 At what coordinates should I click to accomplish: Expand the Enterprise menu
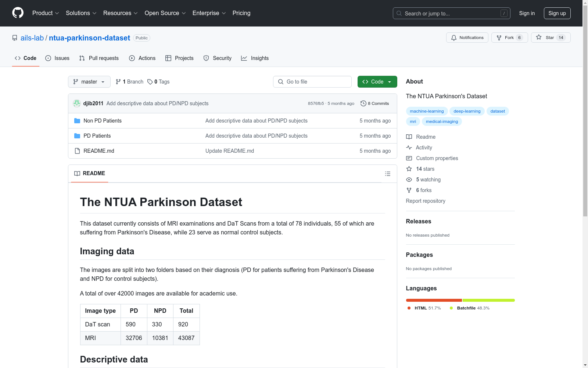click(209, 13)
